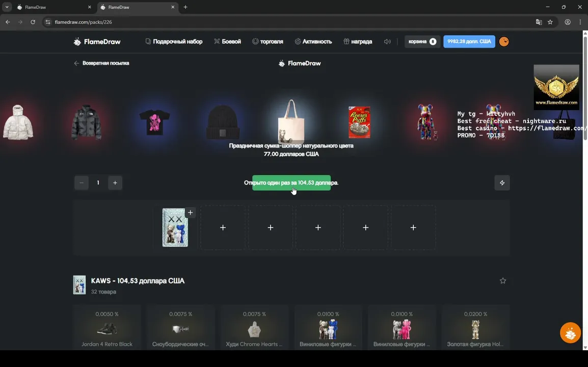Open the page translate icon
This screenshot has height=367, width=588.
coord(539,22)
